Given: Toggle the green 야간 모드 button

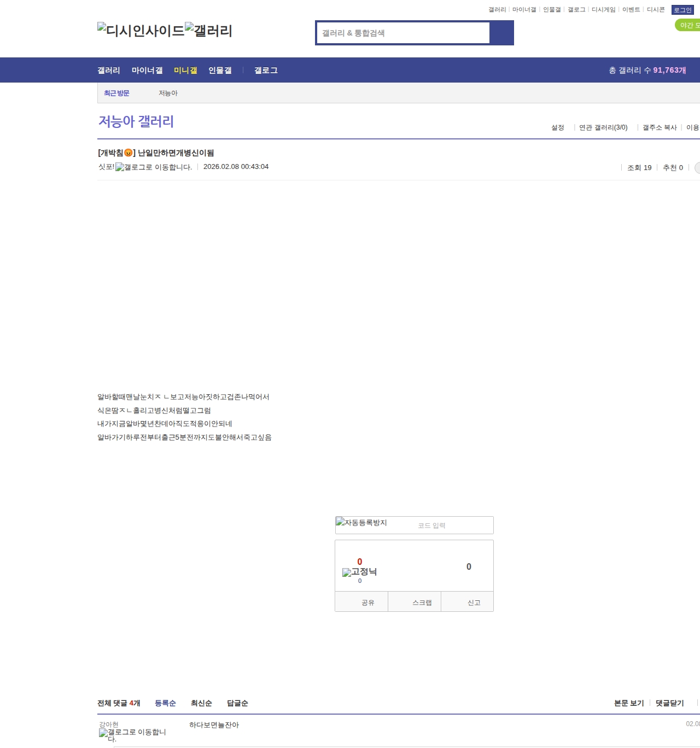Looking at the screenshot, I should (688, 25).
